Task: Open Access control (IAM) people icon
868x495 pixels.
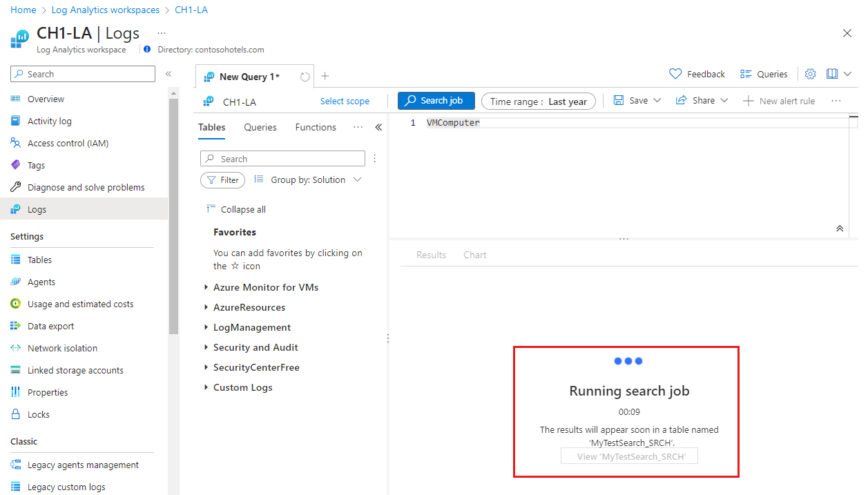Action: click(15, 143)
